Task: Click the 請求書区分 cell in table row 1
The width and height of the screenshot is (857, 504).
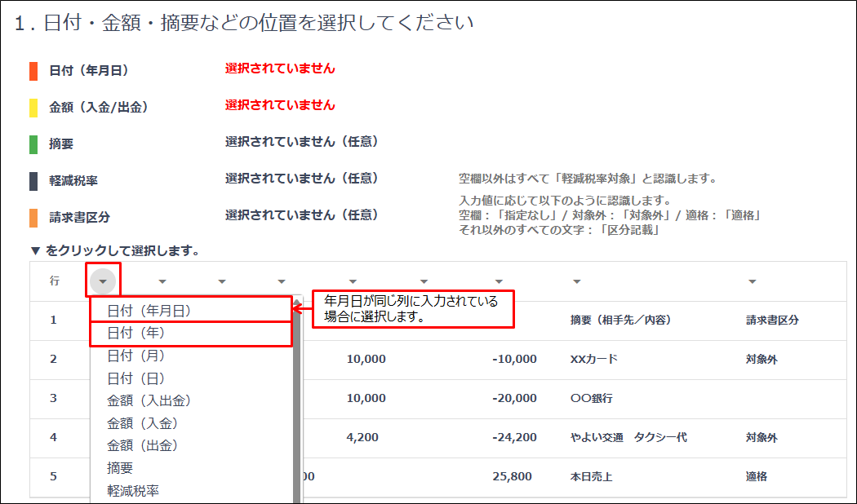Action: 772,320
